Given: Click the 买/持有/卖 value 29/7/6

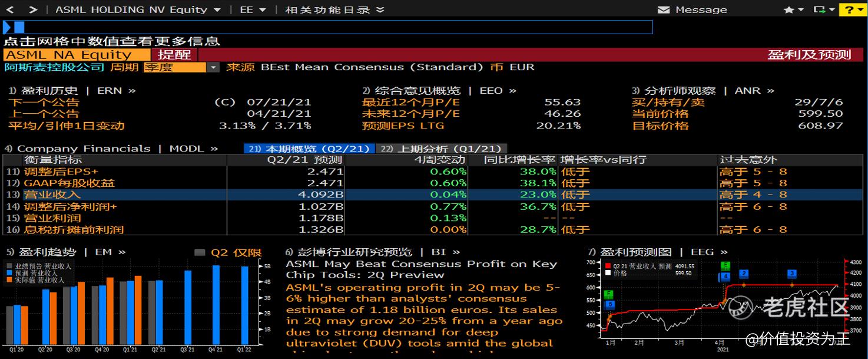Looking at the screenshot, I should tap(819, 102).
